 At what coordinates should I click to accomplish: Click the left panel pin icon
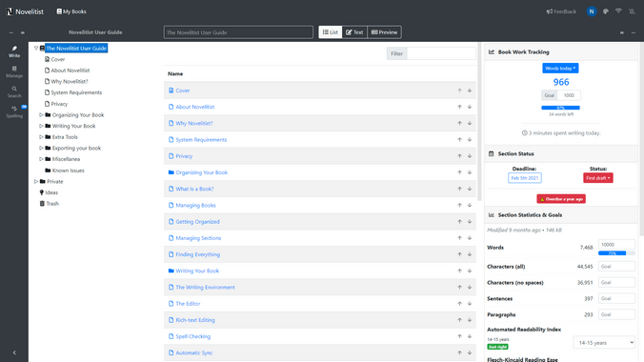pos(23,32)
